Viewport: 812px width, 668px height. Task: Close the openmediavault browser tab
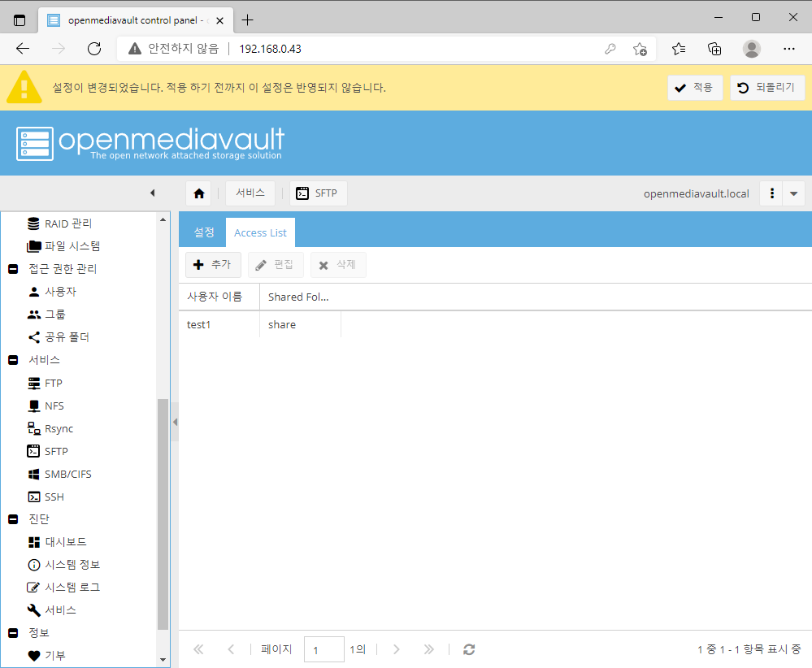pyautogui.click(x=219, y=20)
